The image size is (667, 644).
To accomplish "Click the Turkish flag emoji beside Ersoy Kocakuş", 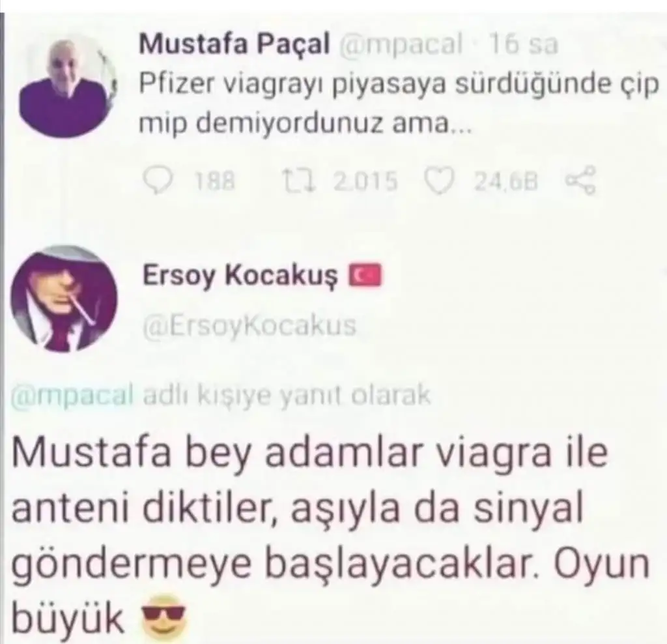I will [x=365, y=275].
